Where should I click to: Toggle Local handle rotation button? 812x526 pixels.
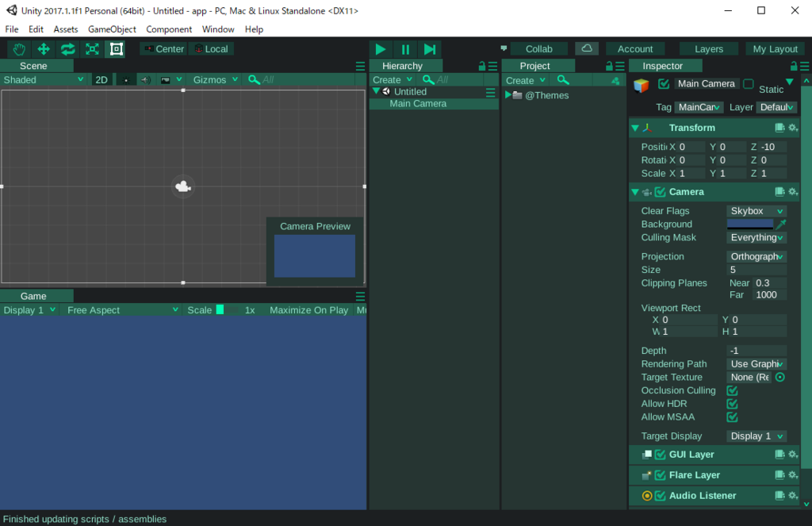pos(211,48)
